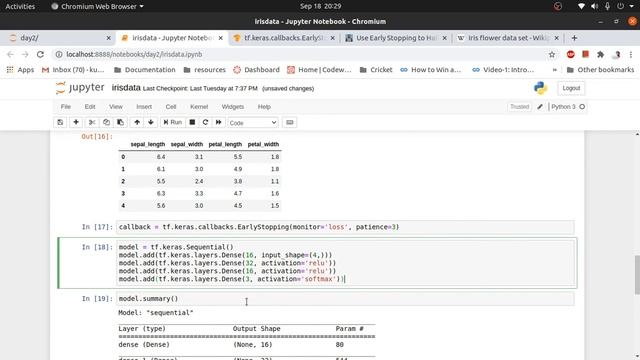This screenshot has width=640, height=360.
Task: Copy selected cells icon
Action: click(106, 122)
